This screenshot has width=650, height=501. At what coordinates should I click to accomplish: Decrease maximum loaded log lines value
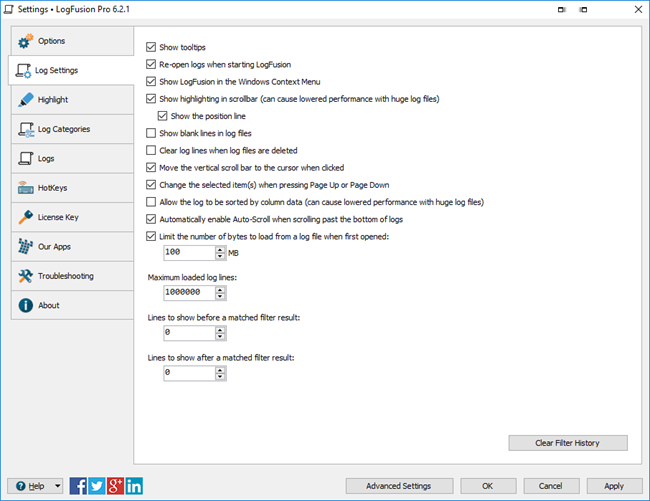pos(220,296)
